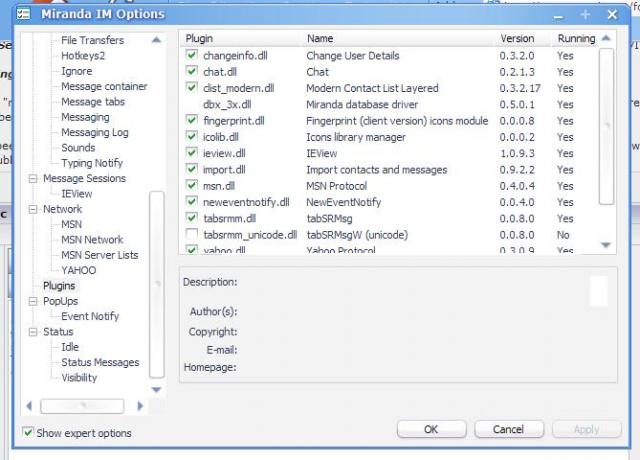Sort by the Running column header
The width and height of the screenshot is (640, 460).
pyautogui.click(x=576, y=38)
